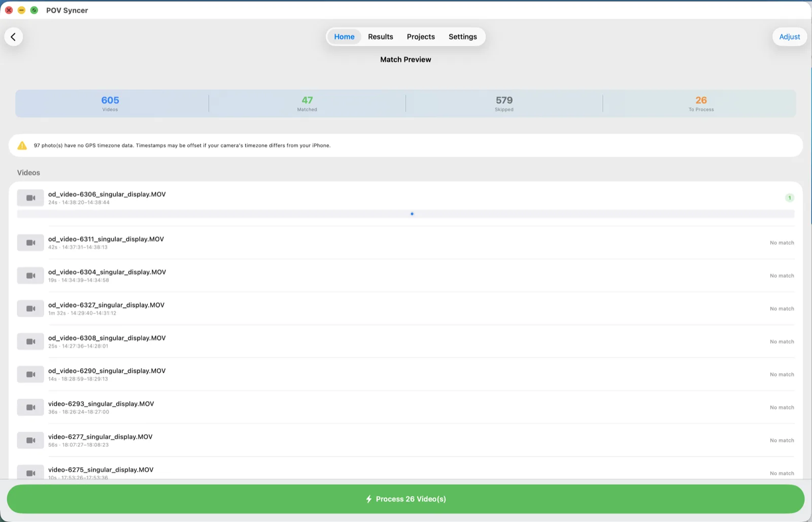Screen dimensions: 812x522
Task: Click the blue photo marker on od_video-6306 timeline
Action: coord(412,214)
